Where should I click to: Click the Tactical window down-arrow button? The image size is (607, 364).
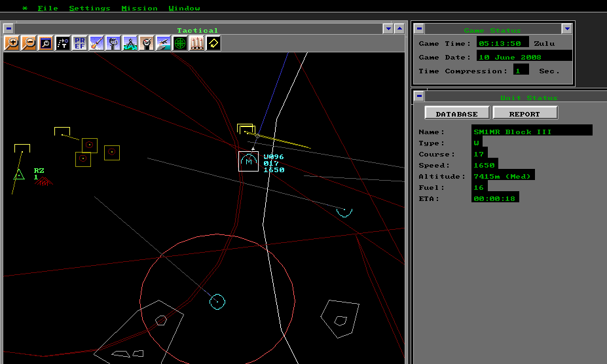coord(388,29)
